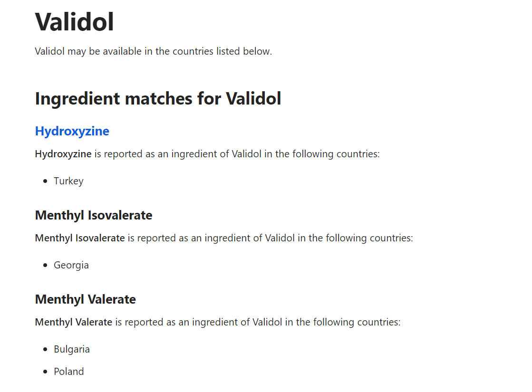Click the bullet next to Turkey
532x392 pixels.
(46, 181)
